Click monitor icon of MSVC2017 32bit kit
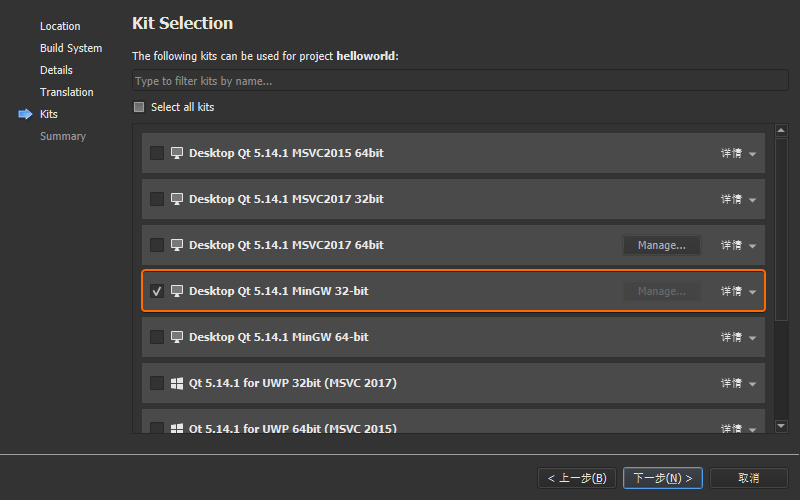Screen dimensions: 800x500 point(177,199)
